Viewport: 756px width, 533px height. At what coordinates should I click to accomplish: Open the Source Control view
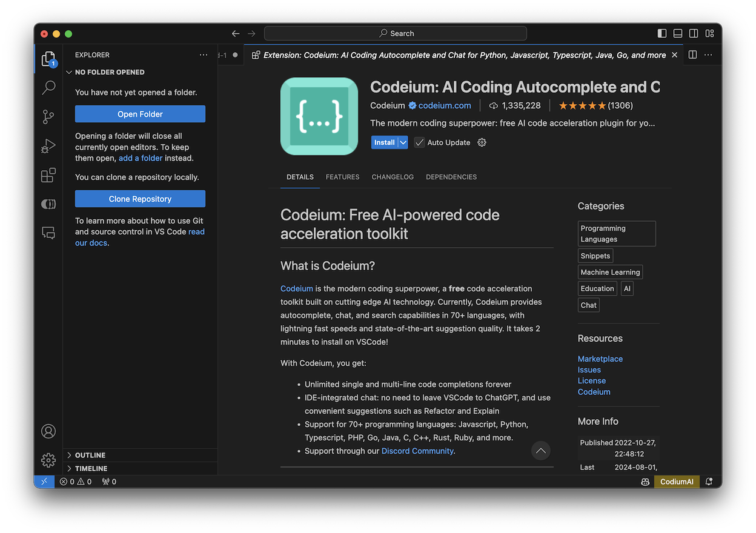(48, 117)
